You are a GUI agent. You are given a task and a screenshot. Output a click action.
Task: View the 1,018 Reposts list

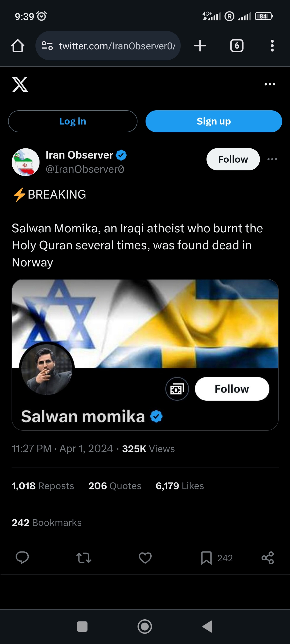pyautogui.click(x=43, y=486)
